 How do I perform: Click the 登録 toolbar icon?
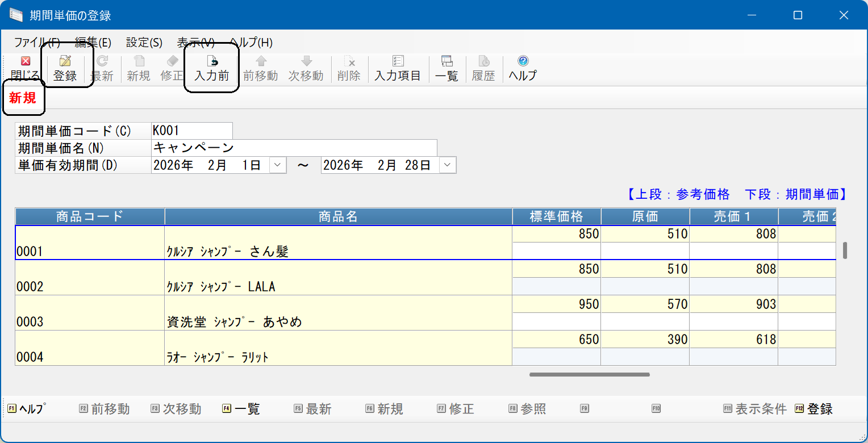[x=65, y=61]
